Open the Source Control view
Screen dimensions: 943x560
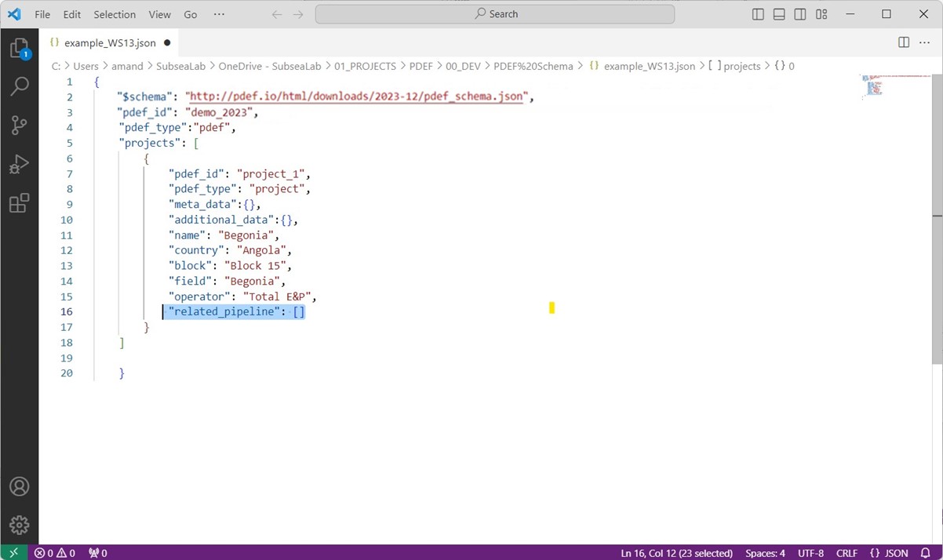pos(19,125)
